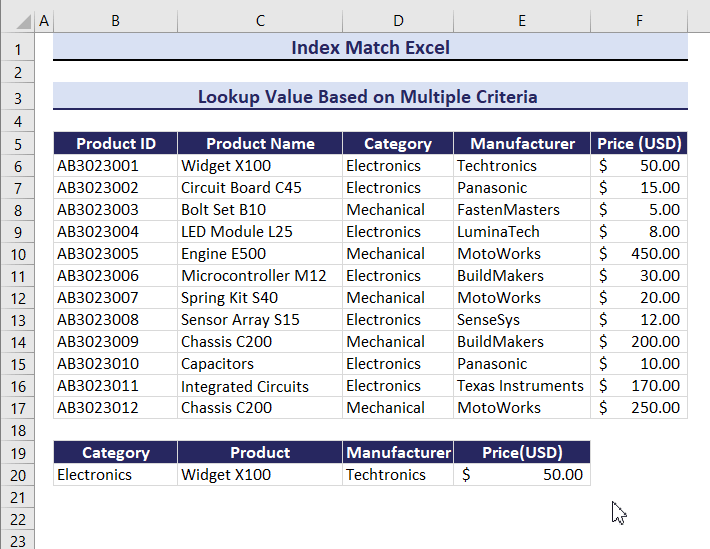Click the 450.00 price cell
Screen dimensions: 710x549
638,254
